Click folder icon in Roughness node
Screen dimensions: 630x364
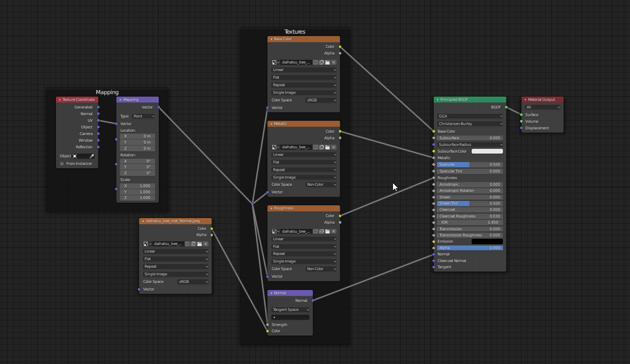pyautogui.click(x=328, y=231)
